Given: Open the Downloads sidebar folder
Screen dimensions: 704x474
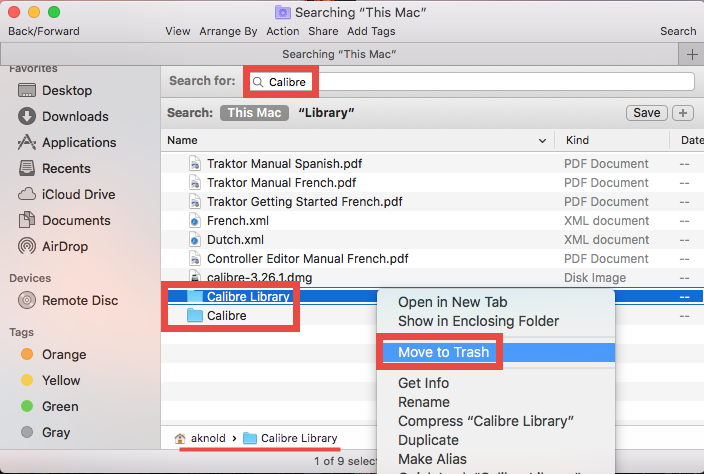Looking at the screenshot, I should [63, 116].
